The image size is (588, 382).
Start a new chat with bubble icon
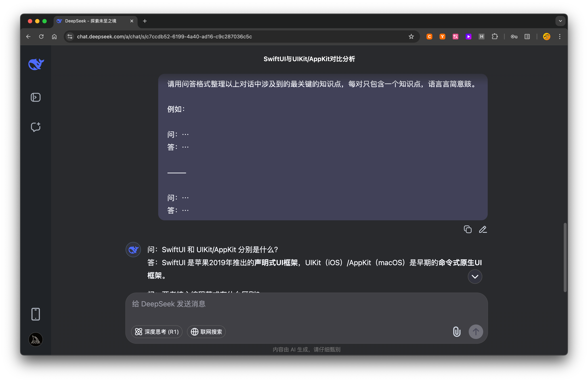pos(36,127)
